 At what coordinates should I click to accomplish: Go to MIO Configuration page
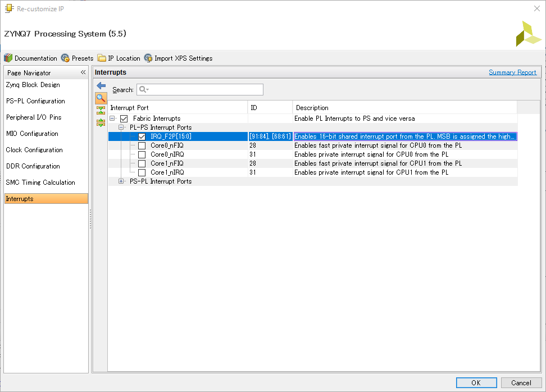(x=32, y=134)
